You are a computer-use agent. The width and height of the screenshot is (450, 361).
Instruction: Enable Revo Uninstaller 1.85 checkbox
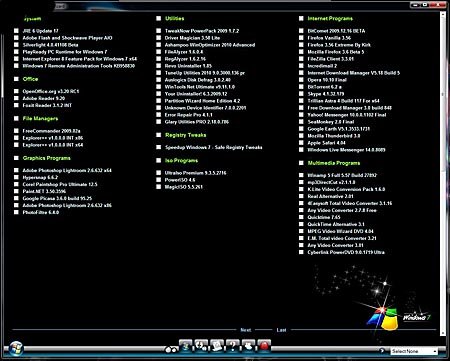click(x=159, y=66)
